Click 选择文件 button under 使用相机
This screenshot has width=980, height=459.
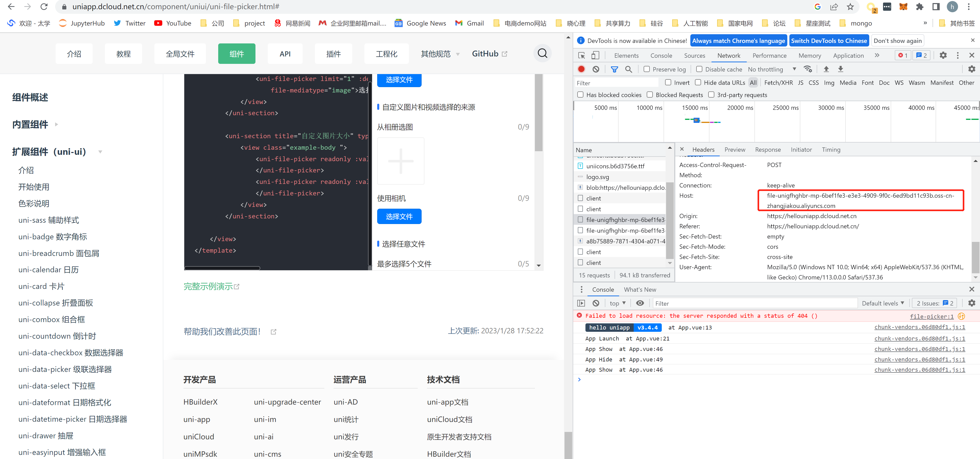[x=399, y=216]
